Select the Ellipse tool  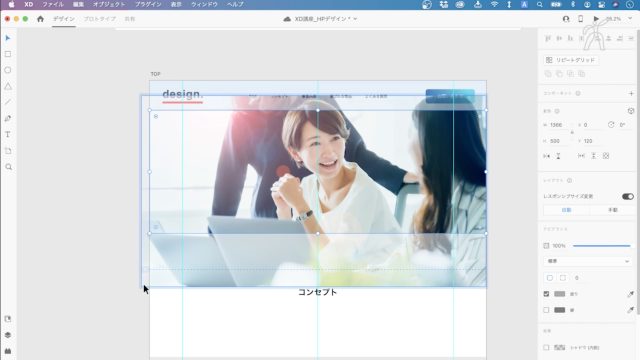(8, 70)
